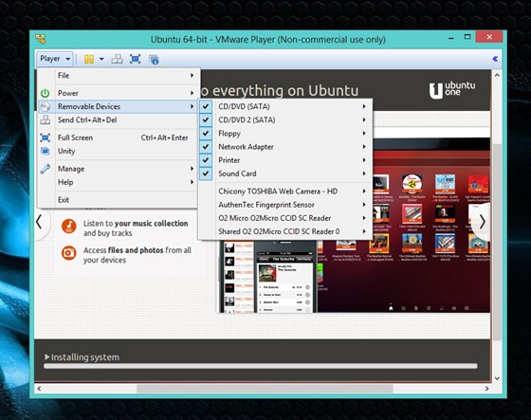The image size is (531, 420).
Task: Click the orange music note icon
Action: [69, 226]
